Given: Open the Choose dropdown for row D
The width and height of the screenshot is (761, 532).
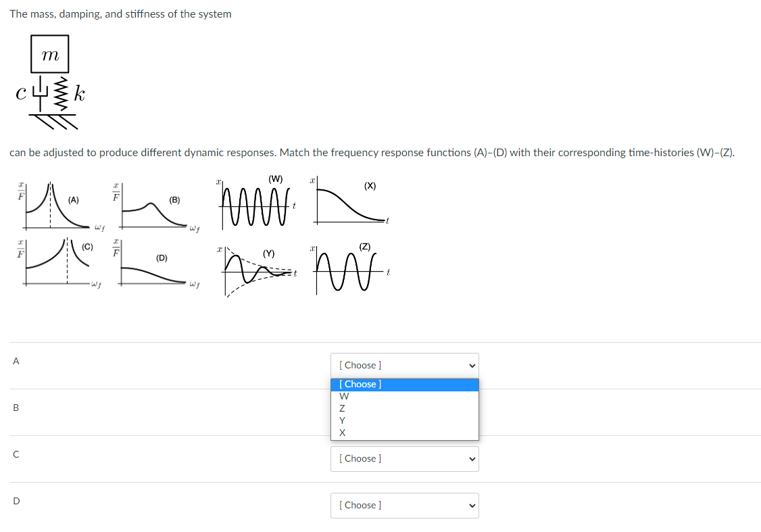Looking at the screenshot, I should click(x=404, y=505).
